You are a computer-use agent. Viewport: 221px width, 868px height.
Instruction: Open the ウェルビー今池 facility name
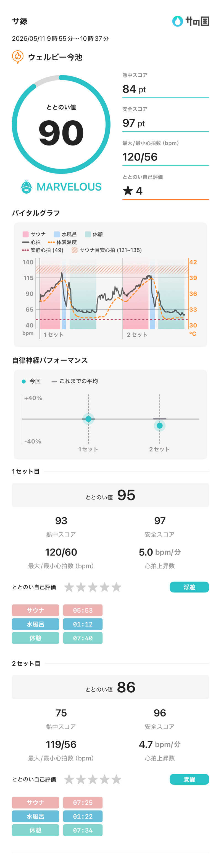(x=55, y=57)
